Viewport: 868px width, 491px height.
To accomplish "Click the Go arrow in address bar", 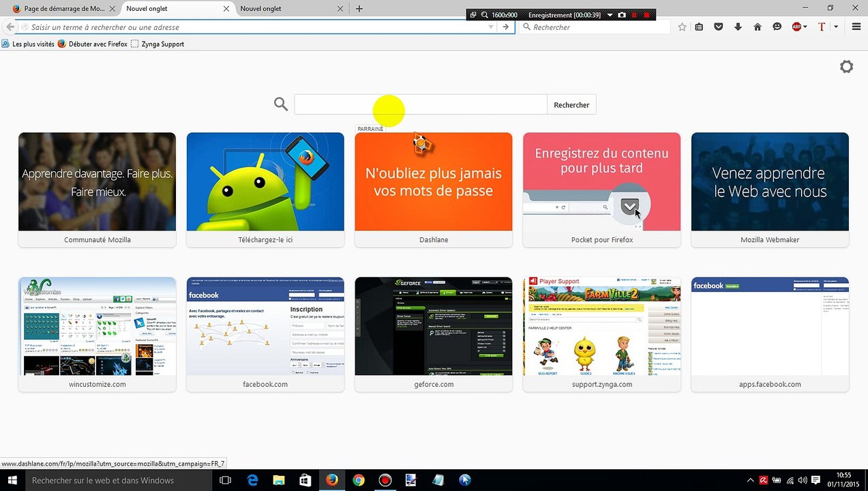I will (x=505, y=27).
